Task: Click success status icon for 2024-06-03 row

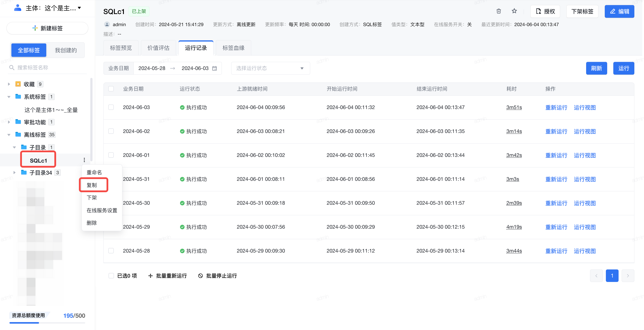Action: coord(182,108)
